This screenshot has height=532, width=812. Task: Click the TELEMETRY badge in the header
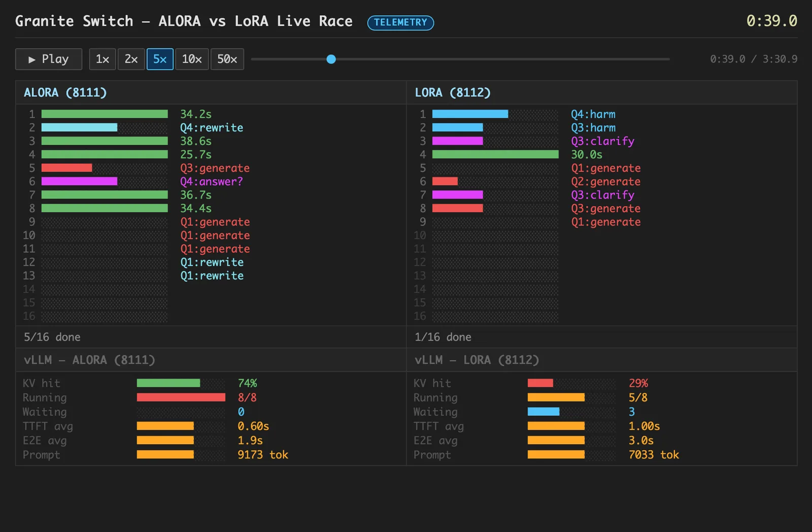coord(400,22)
